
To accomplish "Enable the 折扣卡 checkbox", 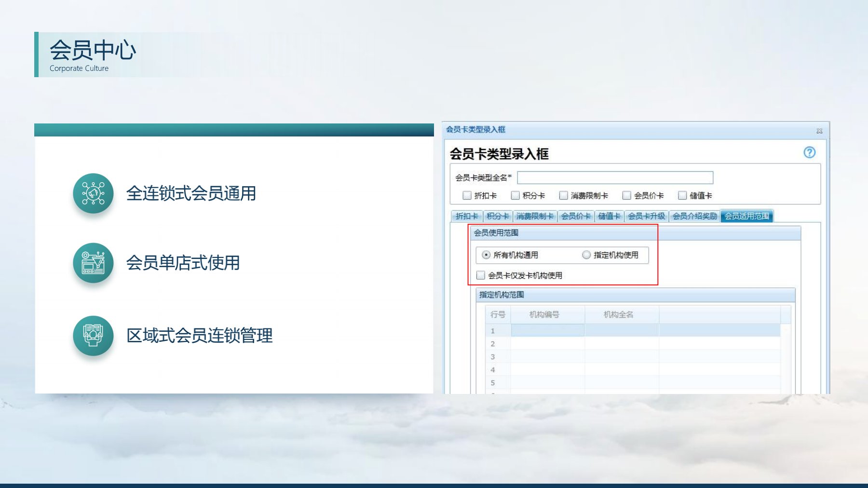I will coord(467,195).
